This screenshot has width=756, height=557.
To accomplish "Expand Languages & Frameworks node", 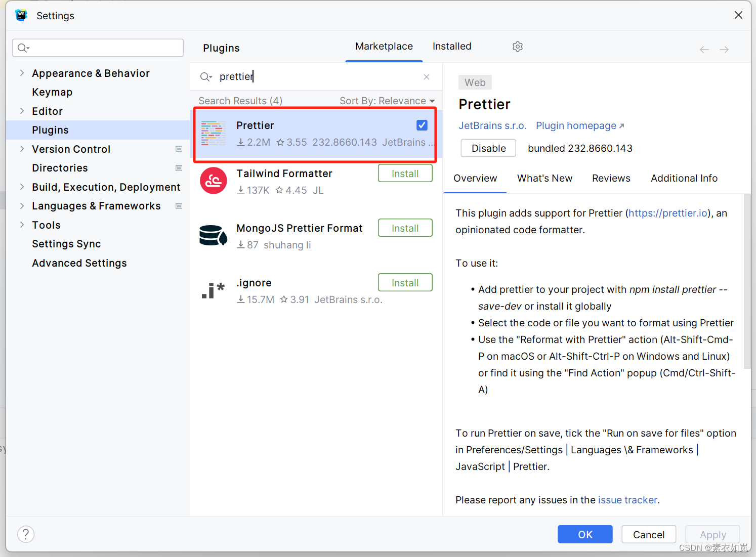I will [x=22, y=206].
